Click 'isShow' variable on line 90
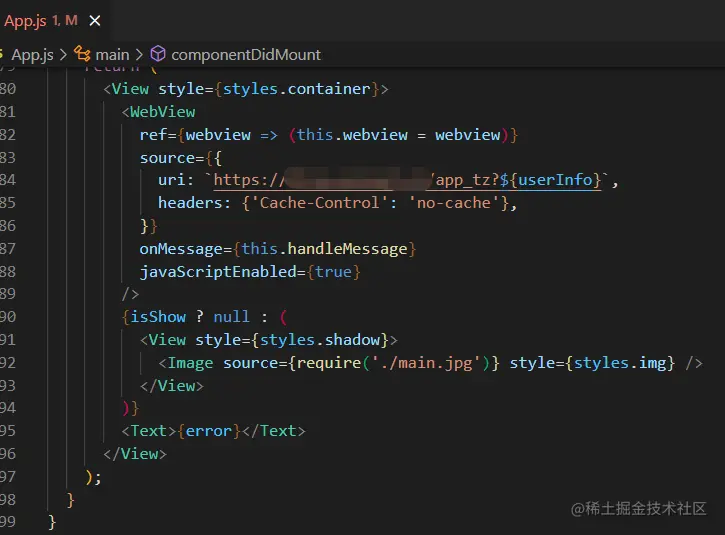This screenshot has height=535, width=725. [158, 317]
